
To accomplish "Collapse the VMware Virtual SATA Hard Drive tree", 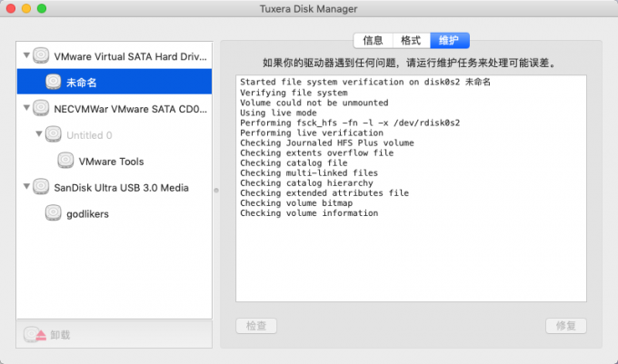I will (26, 55).
